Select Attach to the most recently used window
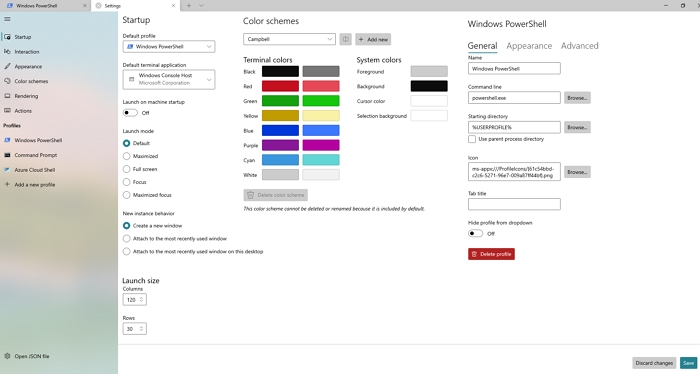This screenshot has height=374, width=700. pos(127,239)
